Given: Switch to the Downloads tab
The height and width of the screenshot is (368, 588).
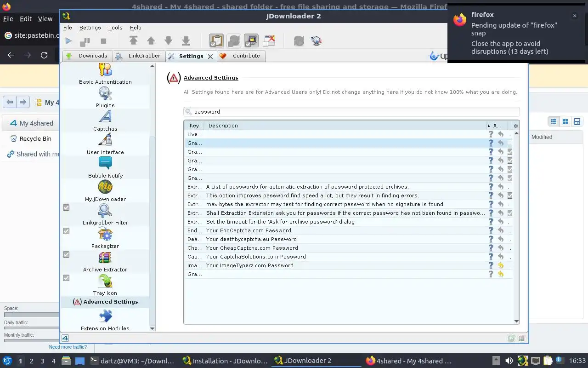Looking at the screenshot, I should 87,56.
